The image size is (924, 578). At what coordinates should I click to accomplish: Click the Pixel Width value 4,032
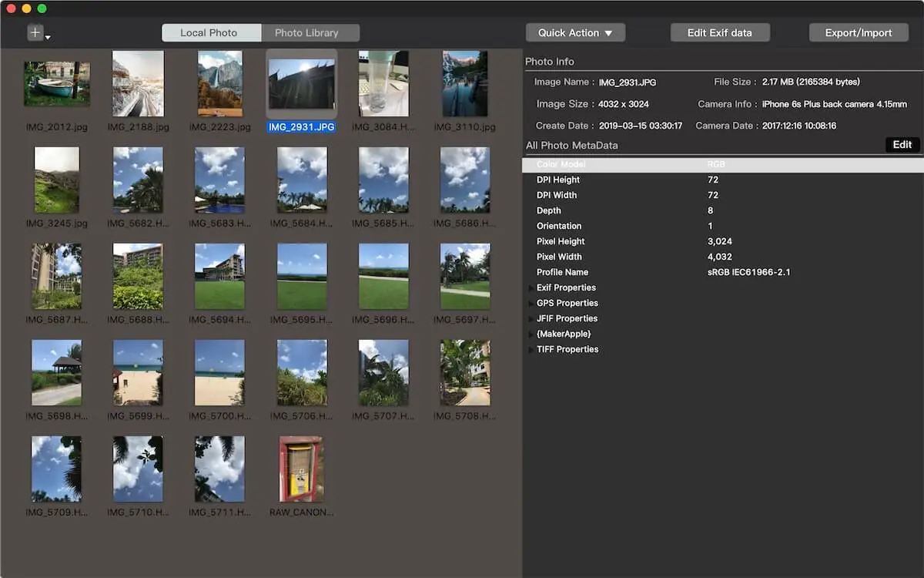click(x=720, y=257)
